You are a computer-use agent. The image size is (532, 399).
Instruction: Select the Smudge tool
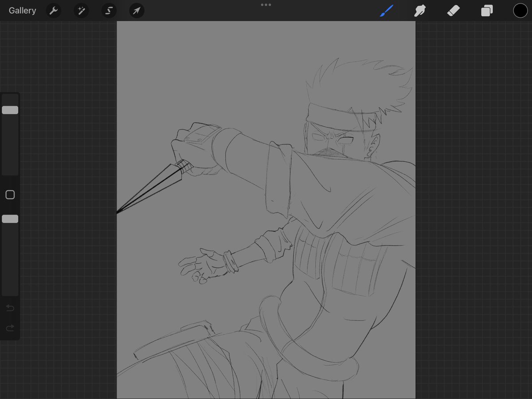419,11
